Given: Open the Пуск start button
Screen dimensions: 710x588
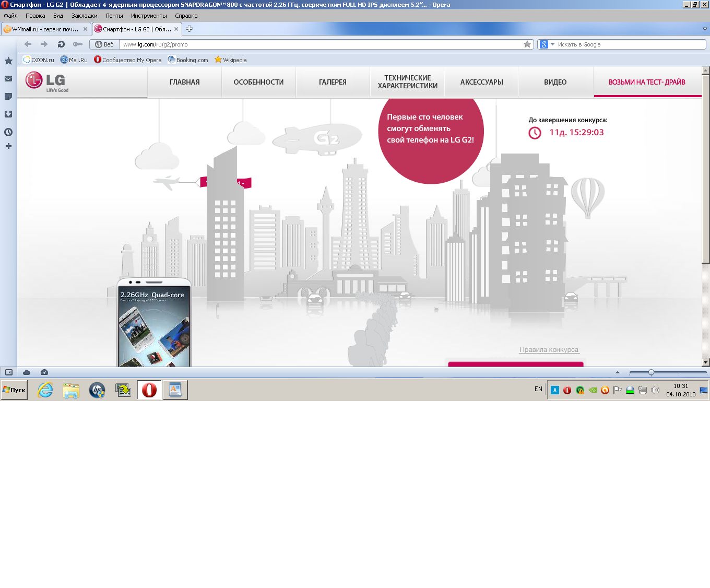Looking at the screenshot, I should point(14,390).
